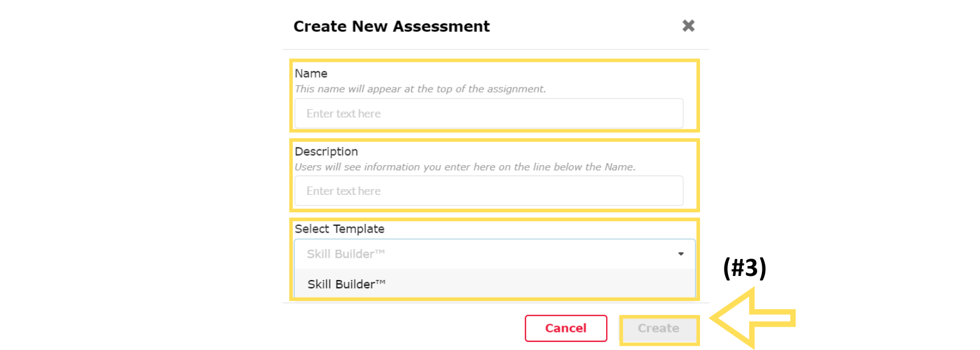Click the Enter text here placeholder under Description
Viewport: 980px width, 350px height.
coord(344,191)
